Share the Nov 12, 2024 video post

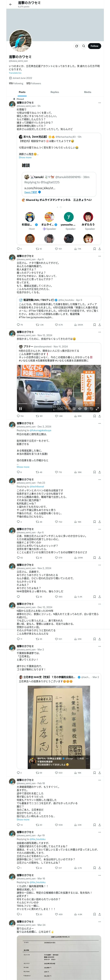[99, 416]
